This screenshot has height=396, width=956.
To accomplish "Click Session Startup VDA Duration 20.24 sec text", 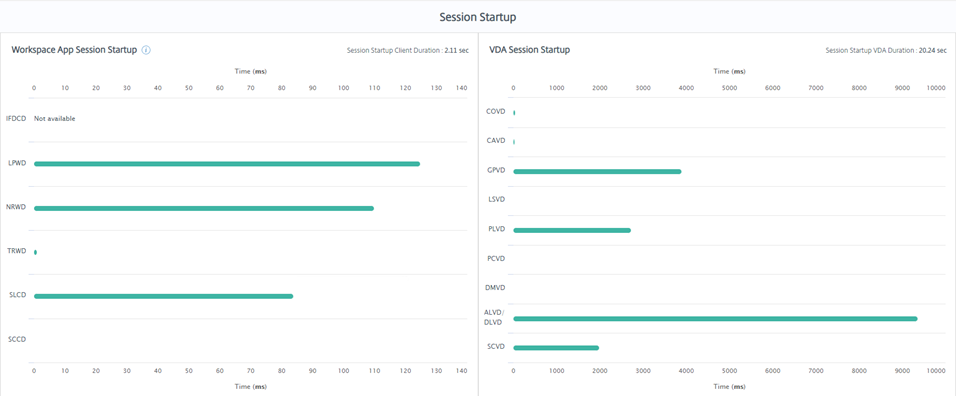I will click(x=885, y=51).
